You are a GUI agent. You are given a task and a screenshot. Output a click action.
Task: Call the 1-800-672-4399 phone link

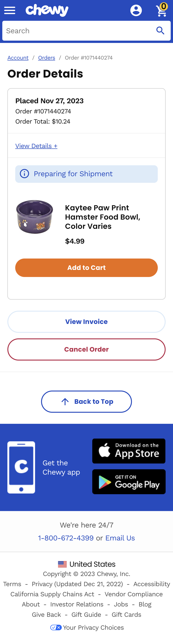pos(66,538)
